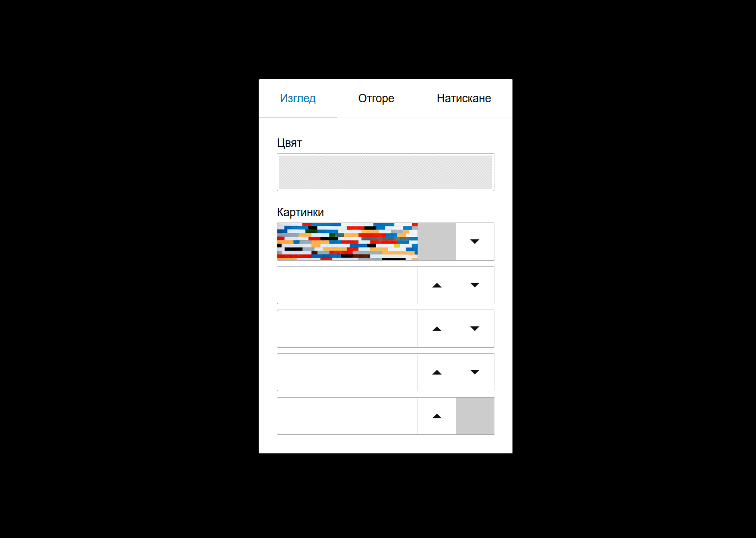Click the Картинки section label
Screen dimensions: 756x538
300,212
